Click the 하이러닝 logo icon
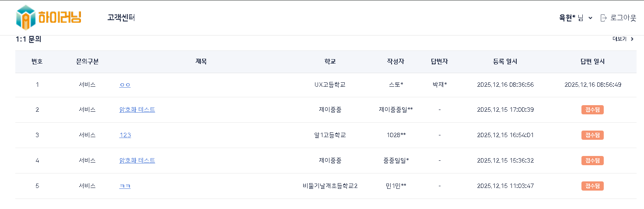 [x=25, y=18]
